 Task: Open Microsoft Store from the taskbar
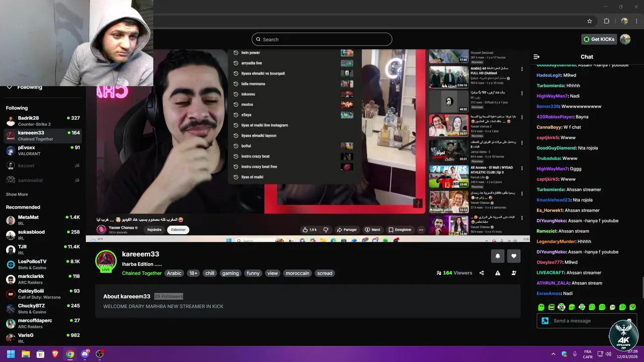pos(40,354)
